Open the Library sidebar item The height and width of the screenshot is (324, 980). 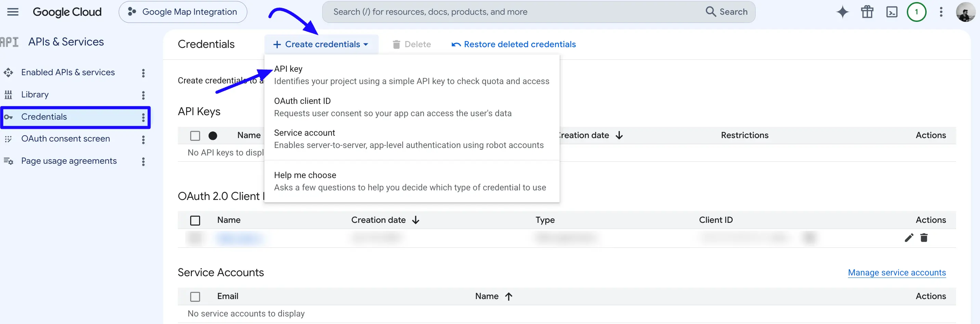tap(35, 94)
